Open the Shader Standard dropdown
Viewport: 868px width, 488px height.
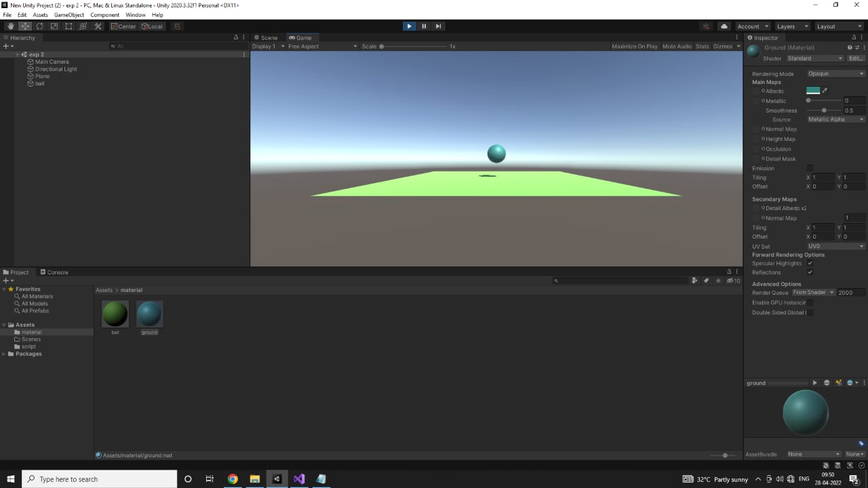pos(815,58)
